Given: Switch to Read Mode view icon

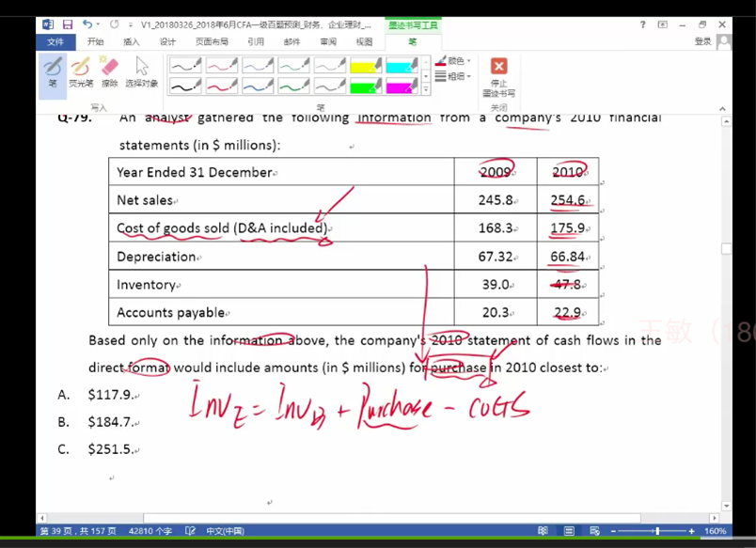Looking at the screenshot, I should point(543,531).
